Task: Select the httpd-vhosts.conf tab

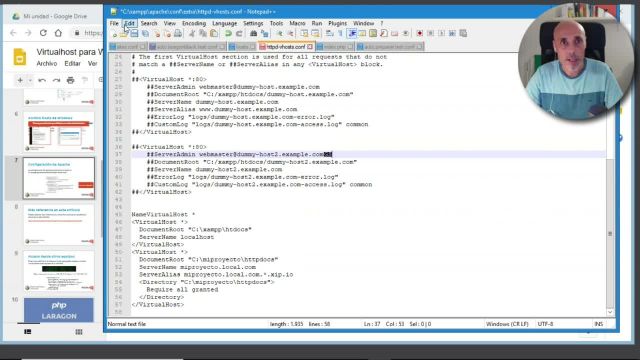Action: coord(285,47)
